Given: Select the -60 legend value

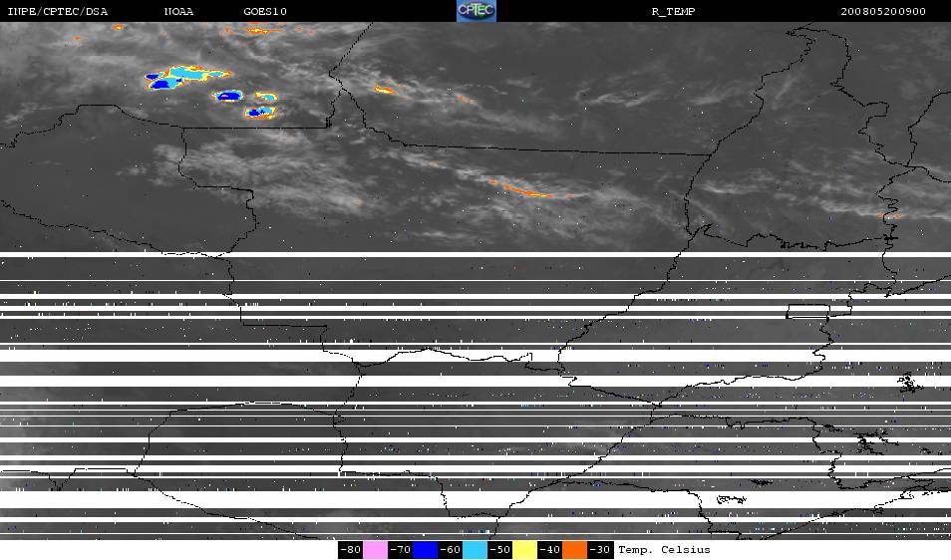Looking at the screenshot, I should pyautogui.click(x=450, y=550).
